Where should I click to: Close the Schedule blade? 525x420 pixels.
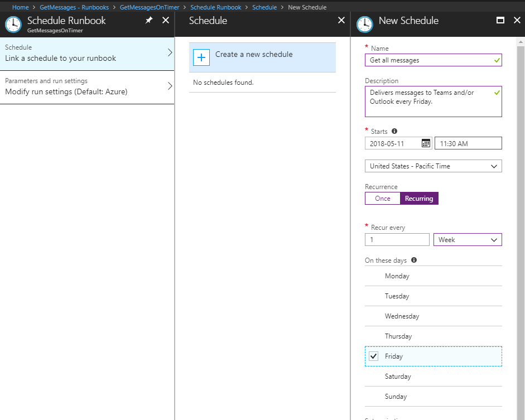click(341, 21)
